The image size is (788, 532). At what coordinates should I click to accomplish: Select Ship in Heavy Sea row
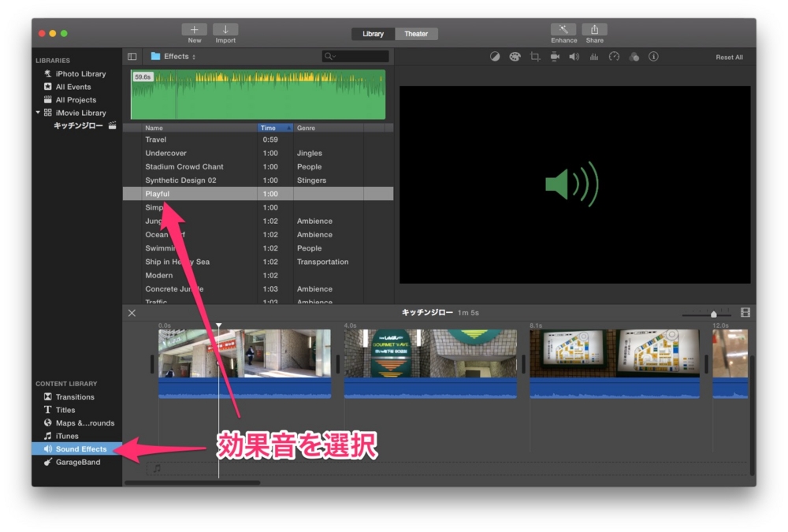pos(258,262)
